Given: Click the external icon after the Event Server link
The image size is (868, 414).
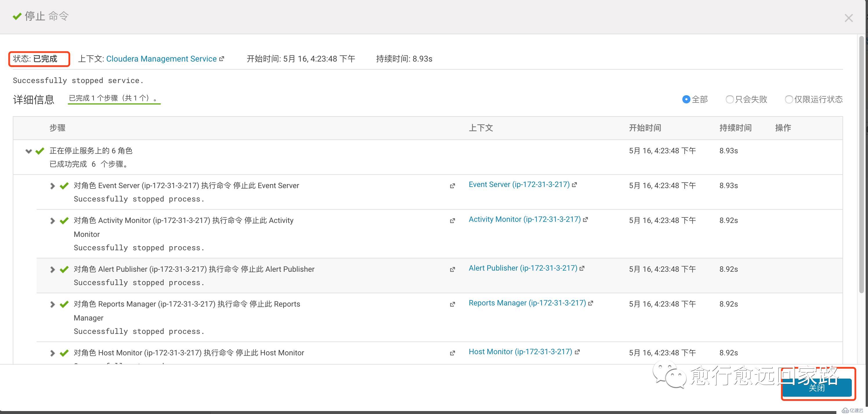Looking at the screenshot, I should point(574,184).
